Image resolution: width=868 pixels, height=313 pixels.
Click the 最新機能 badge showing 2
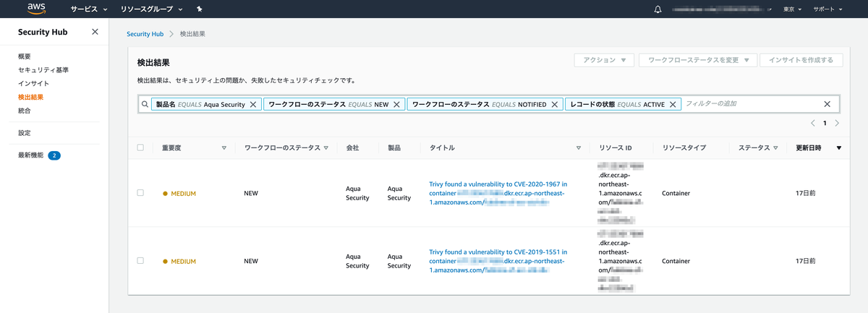(54, 155)
